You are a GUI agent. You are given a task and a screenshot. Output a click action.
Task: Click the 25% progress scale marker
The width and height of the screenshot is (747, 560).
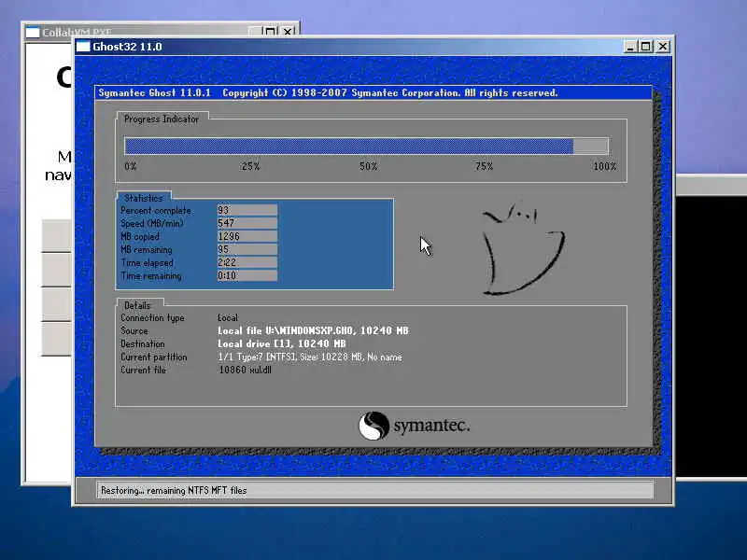[x=250, y=166]
